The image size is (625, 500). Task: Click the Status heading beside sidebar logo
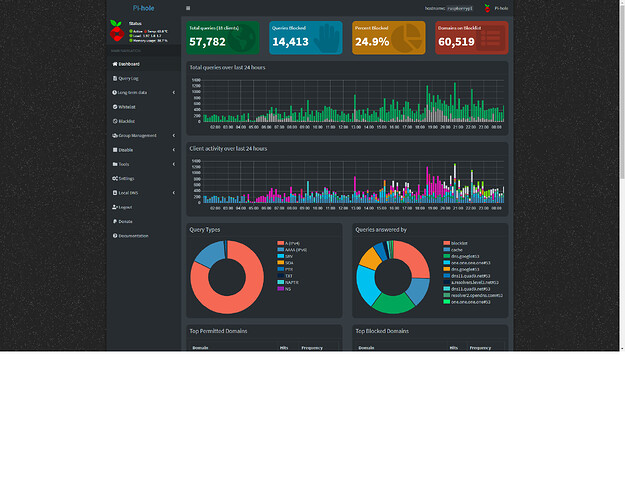[x=135, y=24]
